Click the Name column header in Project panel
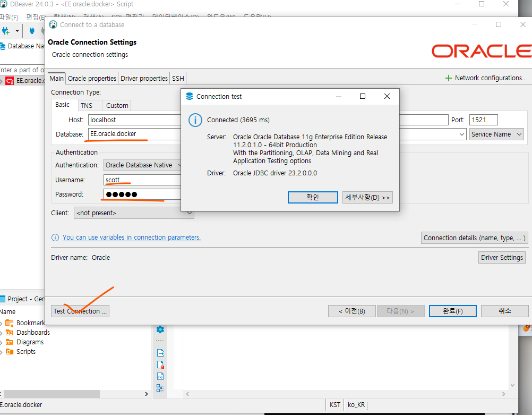The image size is (532, 415). (x=7, y=312)
